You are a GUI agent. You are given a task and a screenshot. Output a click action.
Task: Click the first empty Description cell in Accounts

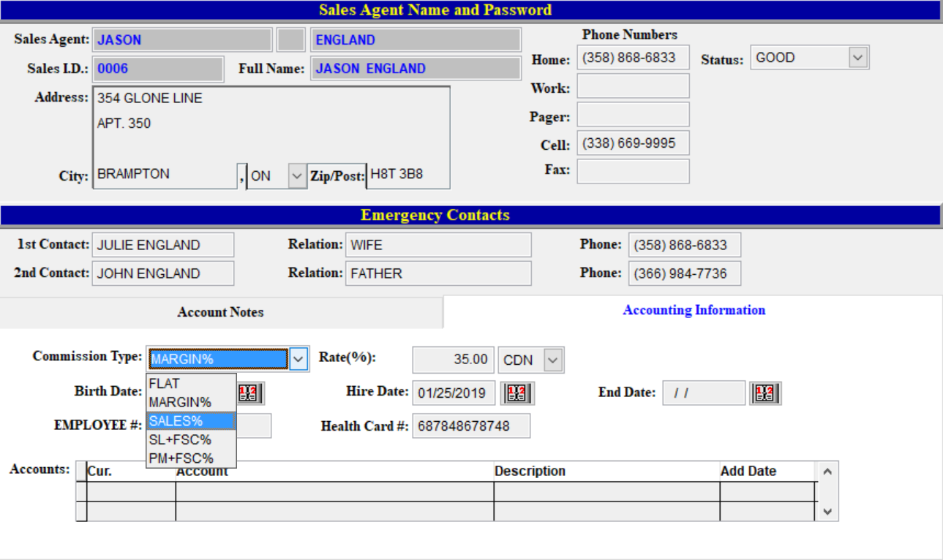tap(606, 491)
